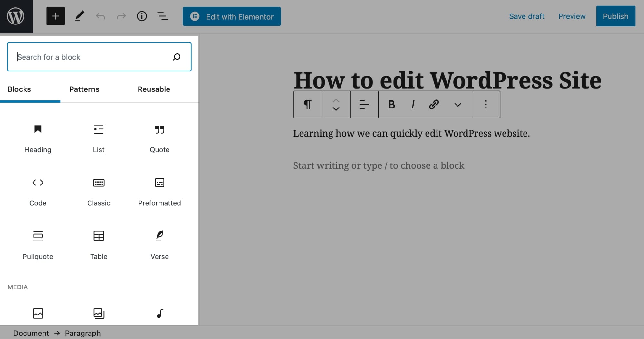Click the WordPress logo icon
The image size is (644, 339).
[16, 16]
